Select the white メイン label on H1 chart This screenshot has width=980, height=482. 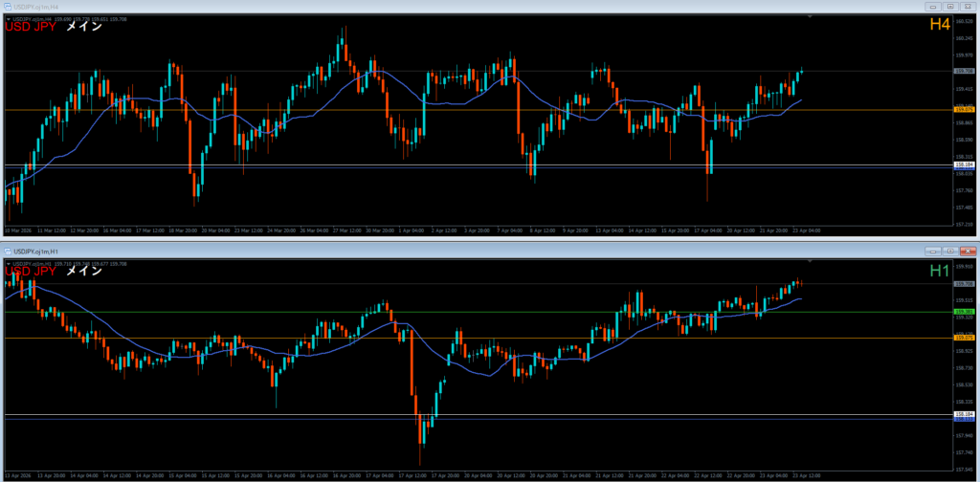[83, 272]
